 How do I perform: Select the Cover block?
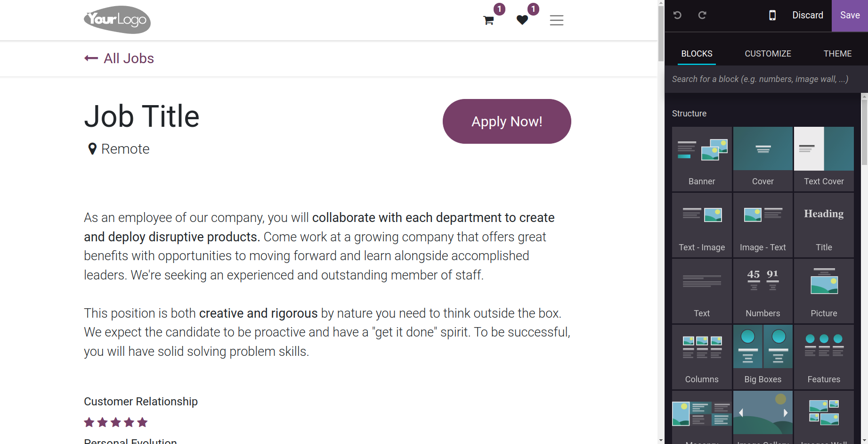[x=763, y=158]
